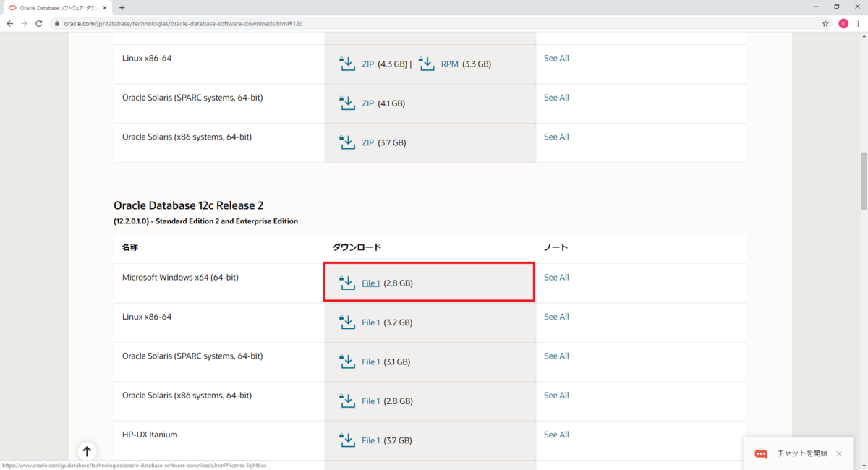Screen dimensions: 868x470
Task: Click download icon for Windows x64 File 1
Action: [x=347, y=283]
